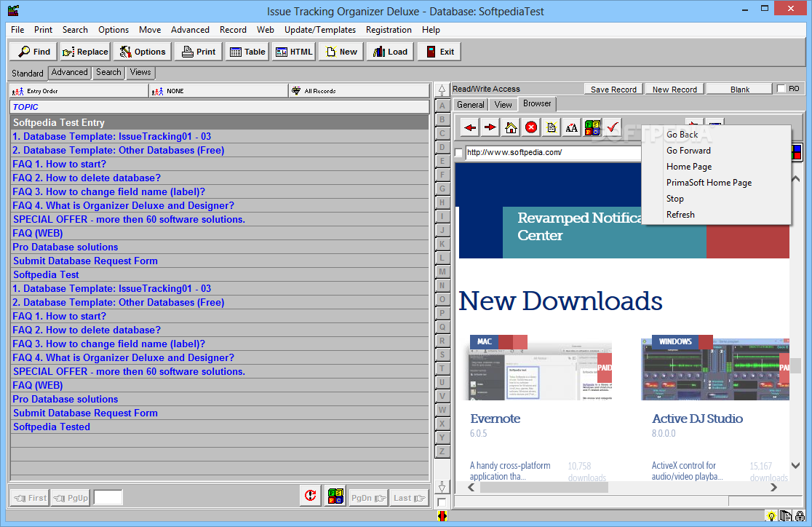
Task: Click the page number box beside PgUp
Action: 108,497
